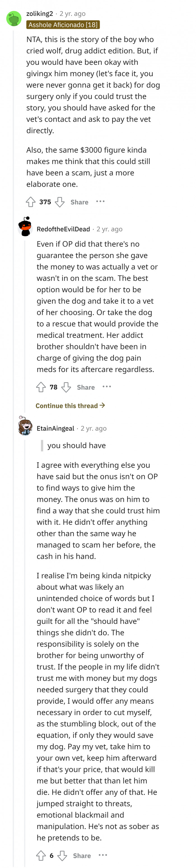This screenshot has height=868, width=196.
Task: Downvote zoliking2's comment
Action: coord(60,202)
